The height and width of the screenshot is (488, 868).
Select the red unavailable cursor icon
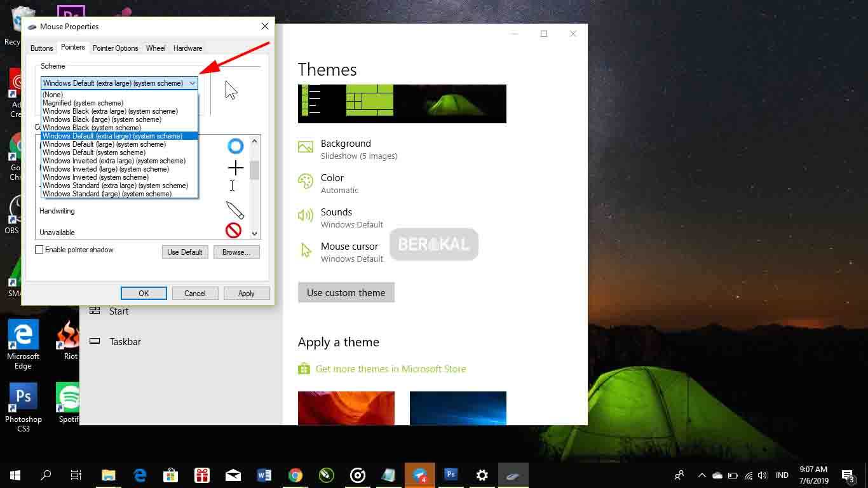(233, 230)
